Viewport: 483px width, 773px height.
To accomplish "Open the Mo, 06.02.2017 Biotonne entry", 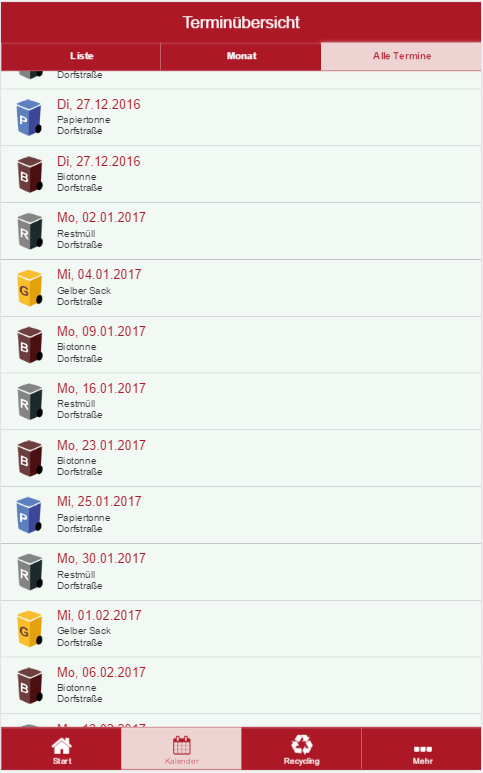I will click(241, 685).
